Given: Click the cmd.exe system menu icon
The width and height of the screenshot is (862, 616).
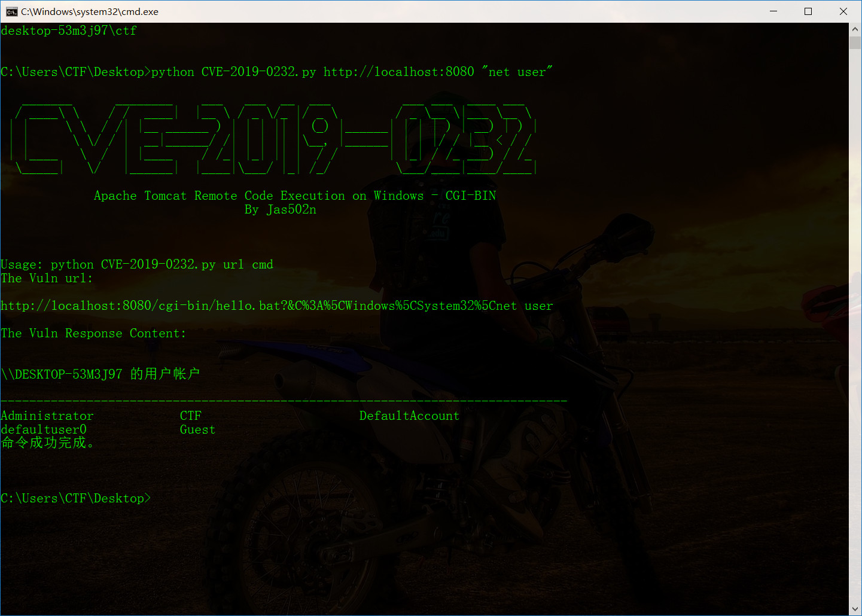Looking at the screenshot, I should (x=11, y=11).
